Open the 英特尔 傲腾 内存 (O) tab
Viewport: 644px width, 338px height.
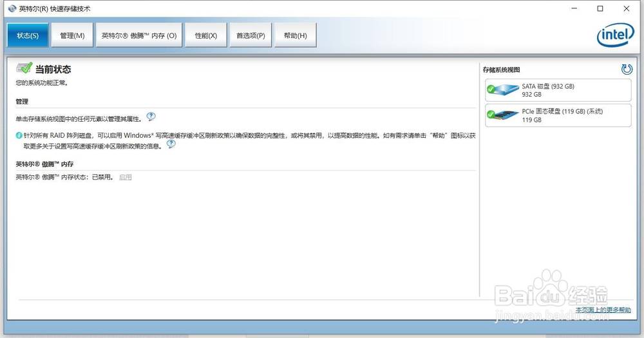[x=139, y=35]
